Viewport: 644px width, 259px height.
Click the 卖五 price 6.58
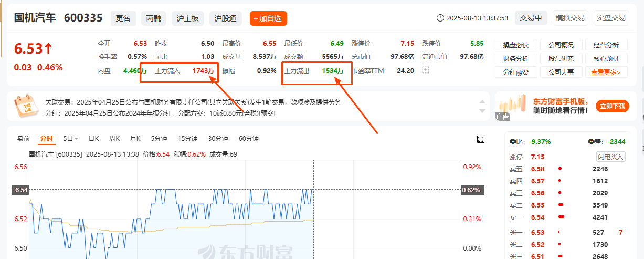tap(537, 169)
